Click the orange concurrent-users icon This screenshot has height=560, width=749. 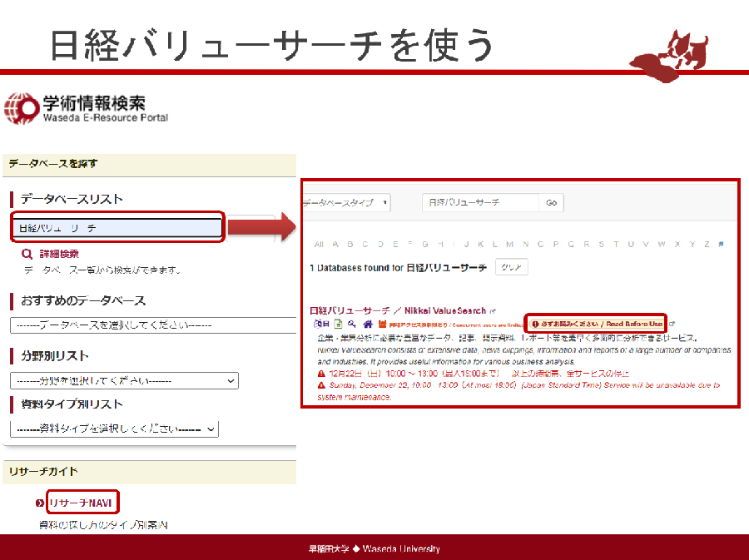(x=382, y=325)
